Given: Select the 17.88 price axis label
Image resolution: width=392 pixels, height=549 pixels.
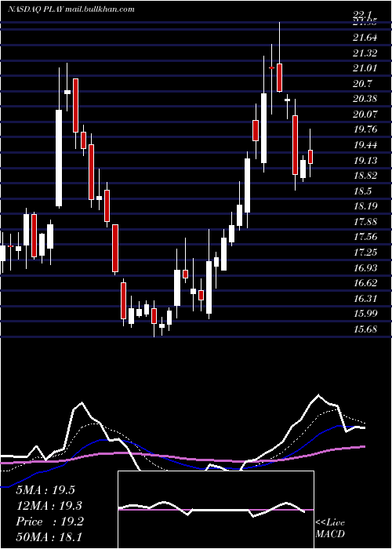Looking at the screenshot, I should [x=365, y=222].
